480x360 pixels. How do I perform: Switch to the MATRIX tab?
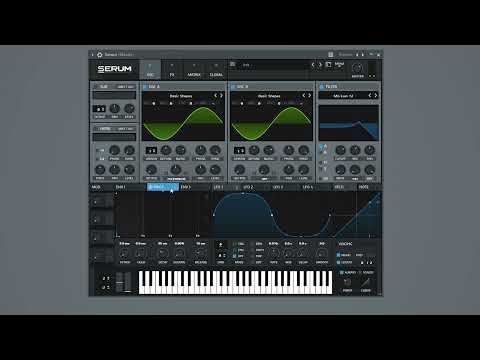pos(194,70)
